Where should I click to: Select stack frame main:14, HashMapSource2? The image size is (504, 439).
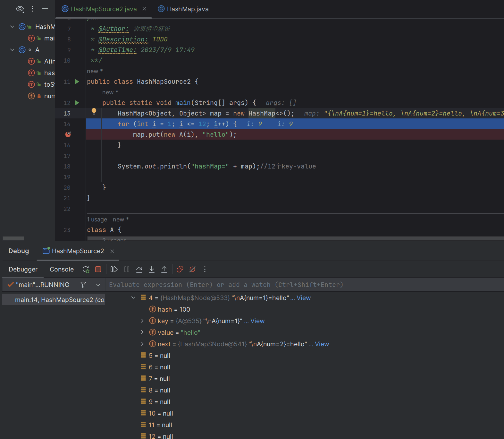point(54,300)
